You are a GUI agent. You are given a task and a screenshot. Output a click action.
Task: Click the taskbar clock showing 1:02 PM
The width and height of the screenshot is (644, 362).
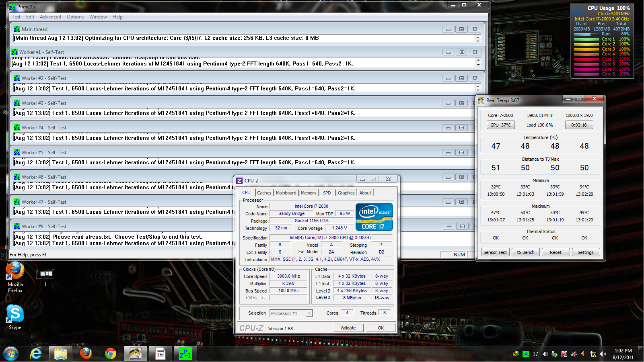(x=623, y=354)
